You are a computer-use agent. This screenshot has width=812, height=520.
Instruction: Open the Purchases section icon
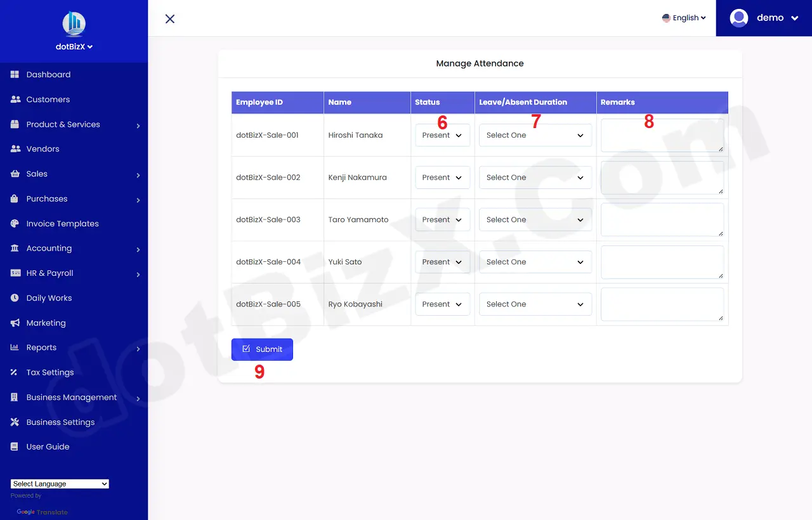(x=15, y=198)
